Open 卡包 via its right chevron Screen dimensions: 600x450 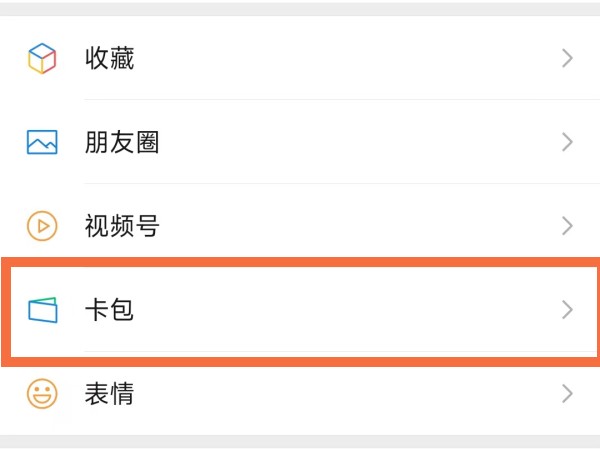[x=567, y=310]
